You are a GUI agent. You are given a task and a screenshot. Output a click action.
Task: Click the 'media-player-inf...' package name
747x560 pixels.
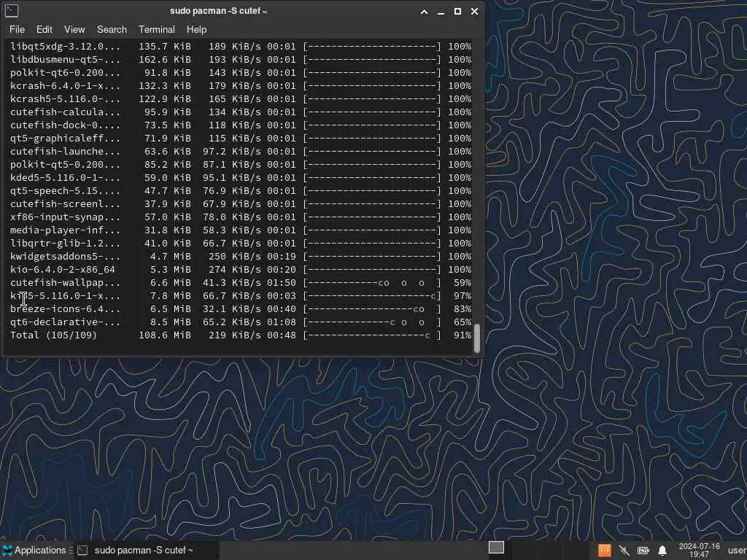[65, 230]
